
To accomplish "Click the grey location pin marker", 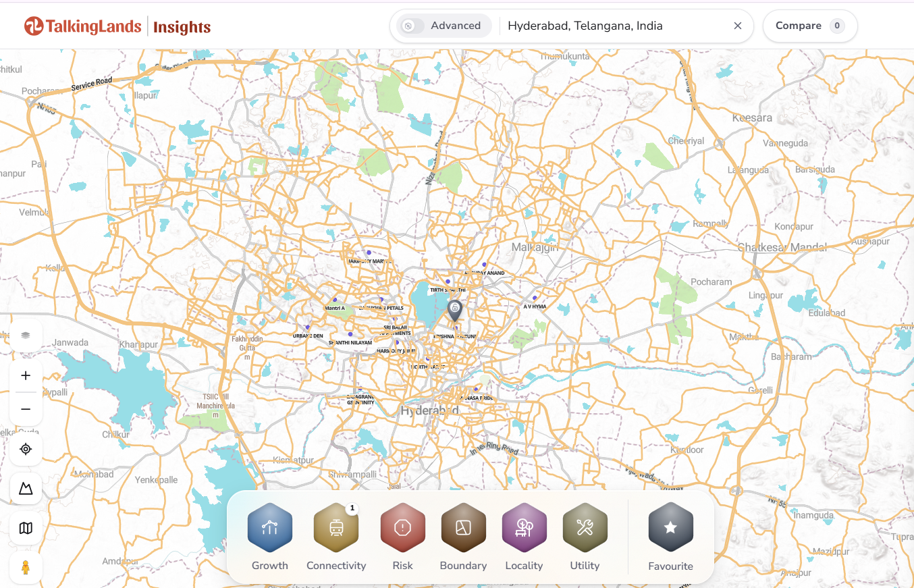I will pyautogui.click(x=455, y=311).
